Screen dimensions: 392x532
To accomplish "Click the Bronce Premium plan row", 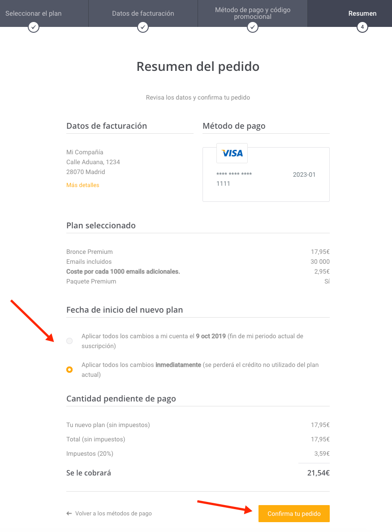I will point(198,252).
